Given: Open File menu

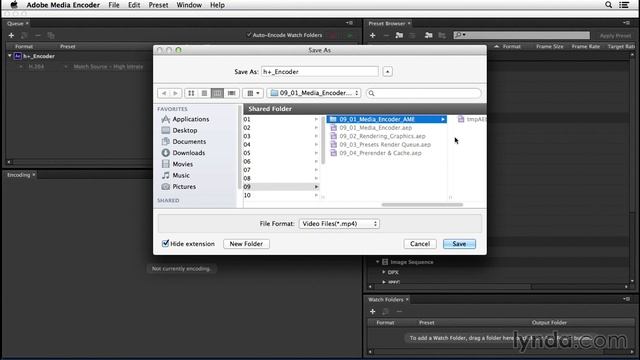Looking at the screenshot, I should click(114, 5).
